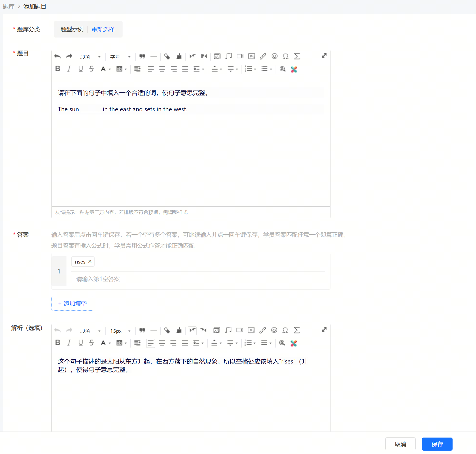This screenshot has height=454, width=476.
Task: Open unordered list dropdown in 题目 editor
Action: click(x=271, y=69)
